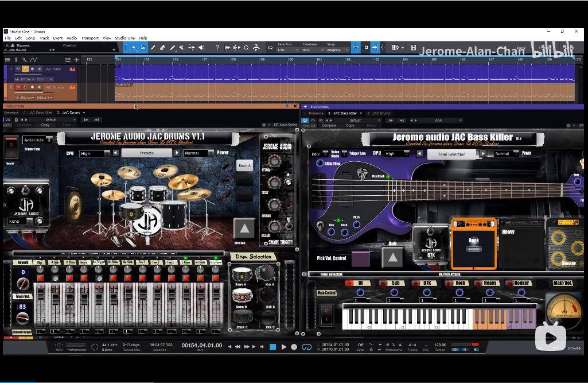Click the drums Presets button
Screen dimensions: 588x383
coord(147,153)
